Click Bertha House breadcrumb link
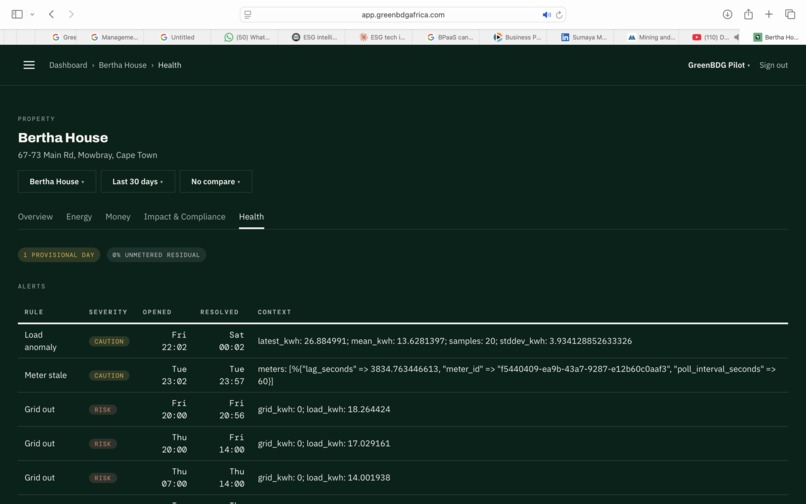 (122, 65)
